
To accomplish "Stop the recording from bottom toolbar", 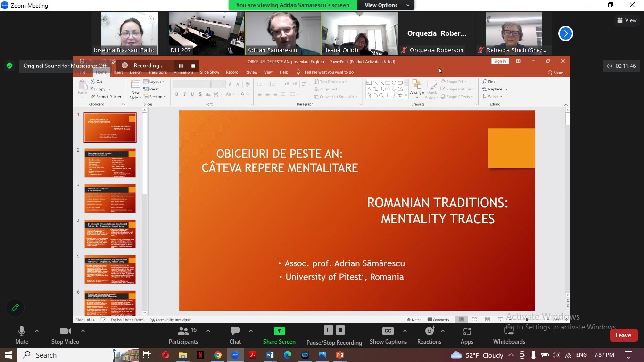I will click(x=340, y=330).
